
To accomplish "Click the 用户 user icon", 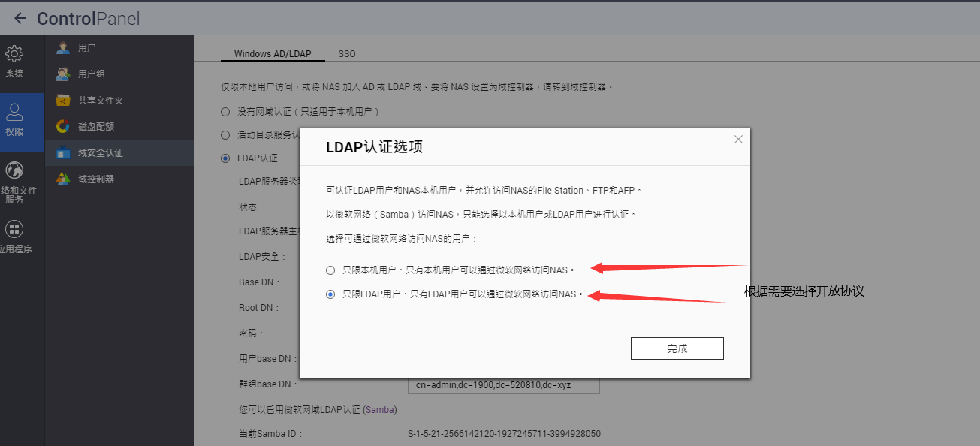I will [x=63, y=48].
